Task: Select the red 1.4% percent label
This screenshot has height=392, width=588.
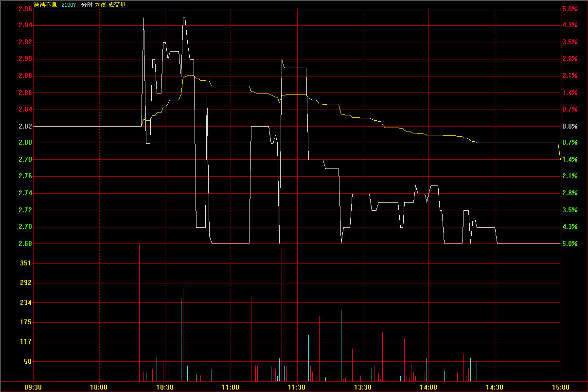Action: tap(570, 93)
